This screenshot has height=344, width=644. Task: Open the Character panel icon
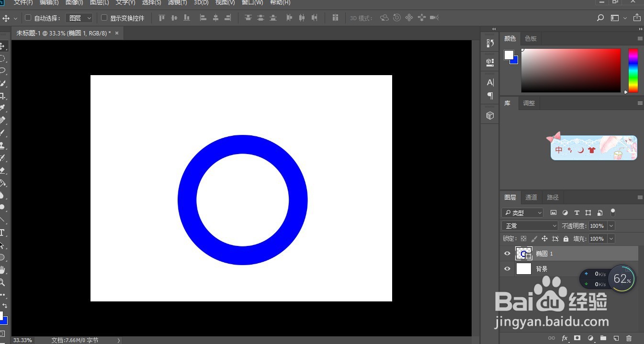point(490,82)
